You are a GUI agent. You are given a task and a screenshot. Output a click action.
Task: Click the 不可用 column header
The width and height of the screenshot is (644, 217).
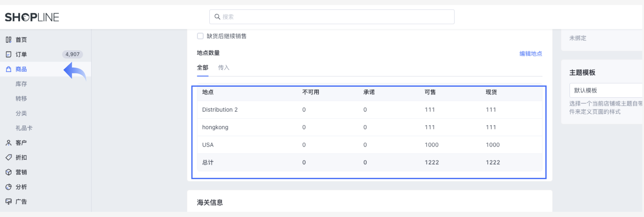pyautogui.click(x=311, y=92)
